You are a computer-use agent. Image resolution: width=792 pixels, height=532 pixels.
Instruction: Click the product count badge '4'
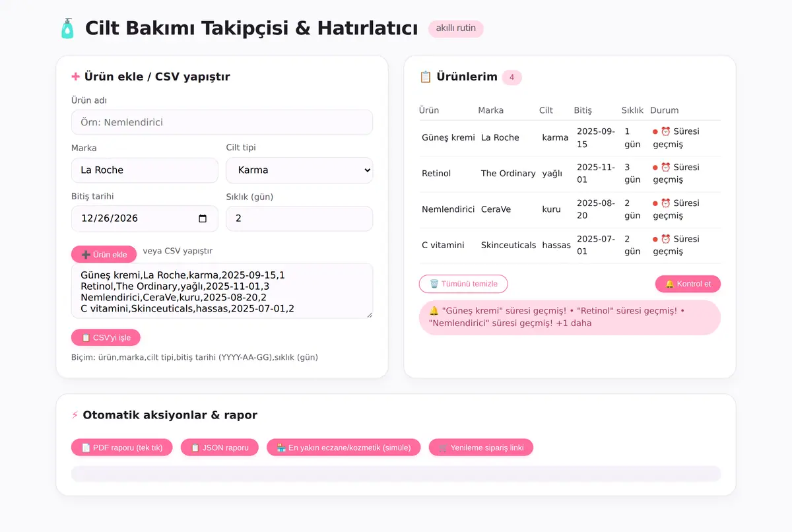[x=511, y=77]
